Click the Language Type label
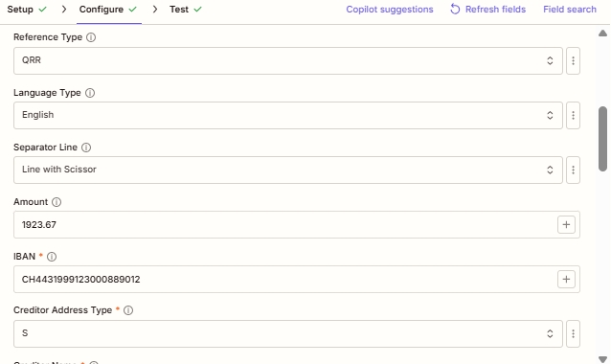611x364 pixels. tap(47, 93)
